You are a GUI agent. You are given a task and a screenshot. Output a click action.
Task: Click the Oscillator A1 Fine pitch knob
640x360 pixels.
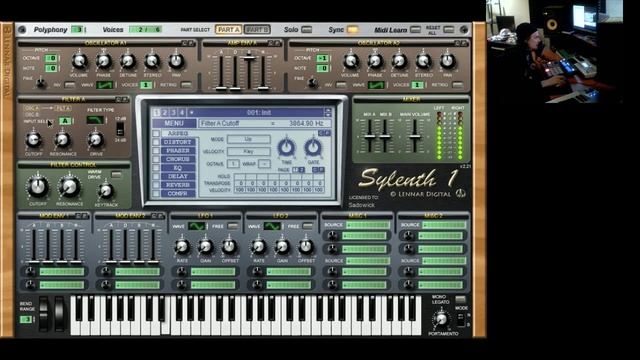41,83
